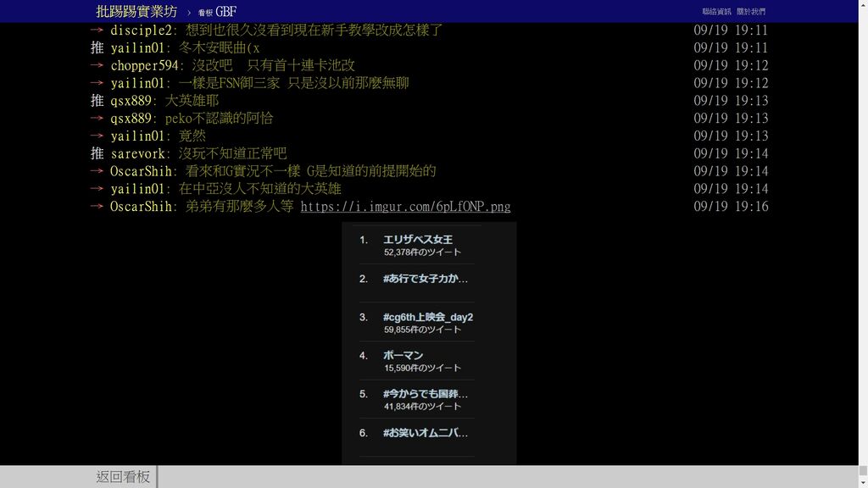This screenshot has width=868, height=488.
Task: Click trend ボーマン in image
Action: (403, 355)
